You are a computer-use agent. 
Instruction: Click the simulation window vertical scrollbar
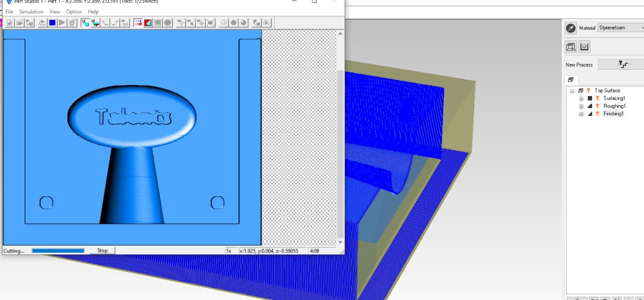(x=340, y=137)
